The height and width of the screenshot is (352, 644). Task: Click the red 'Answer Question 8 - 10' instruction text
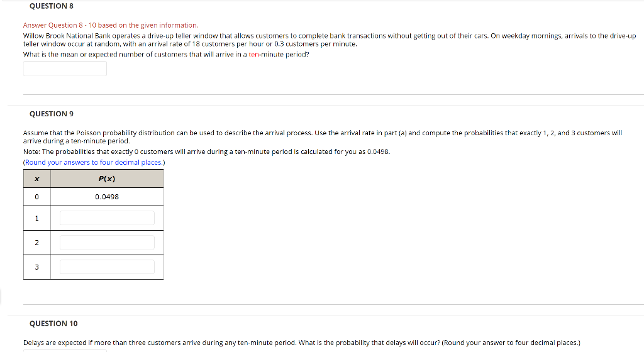pos(111,25)
